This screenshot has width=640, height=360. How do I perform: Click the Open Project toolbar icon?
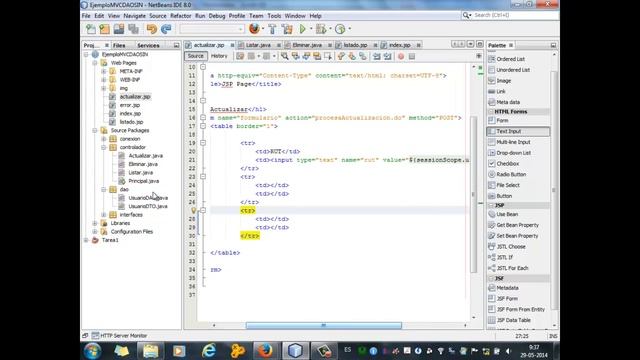coord(119,29)
